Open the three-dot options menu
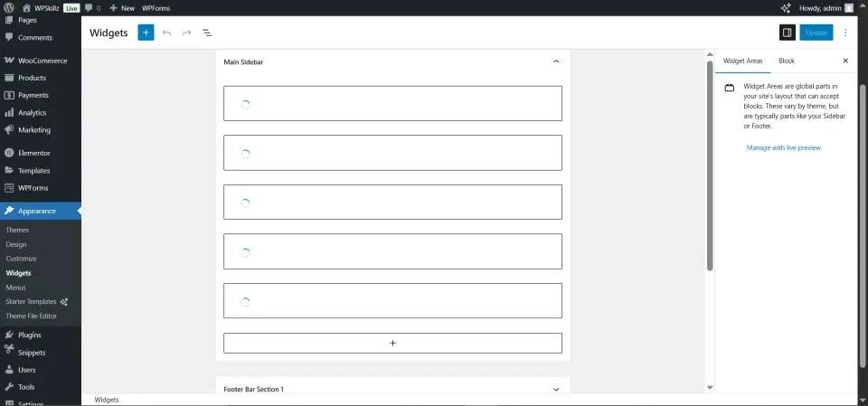 click(845, 33)
